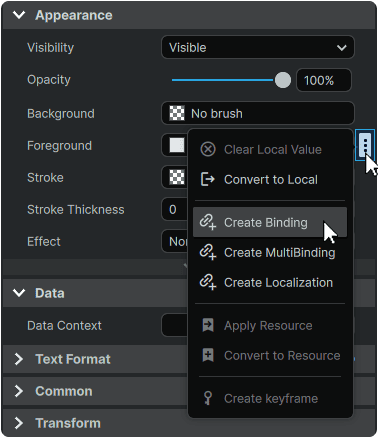The height and width of the screenshot is (438, 378).
Task: Click the Stroke Thickness value field
Action: point(175,209)
